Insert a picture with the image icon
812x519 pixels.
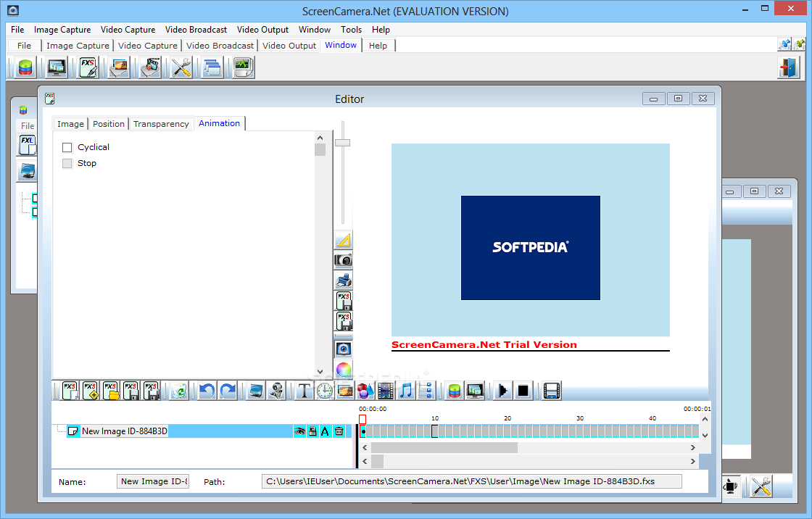345,391
